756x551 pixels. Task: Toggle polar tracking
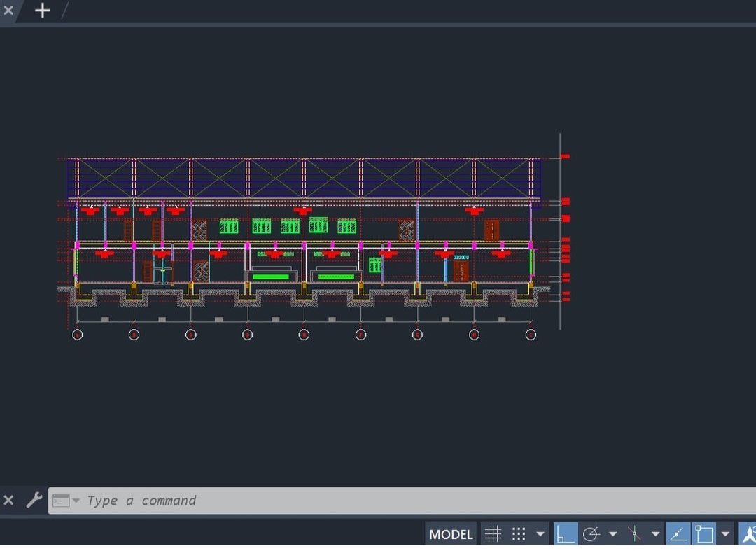coord(591,533)
